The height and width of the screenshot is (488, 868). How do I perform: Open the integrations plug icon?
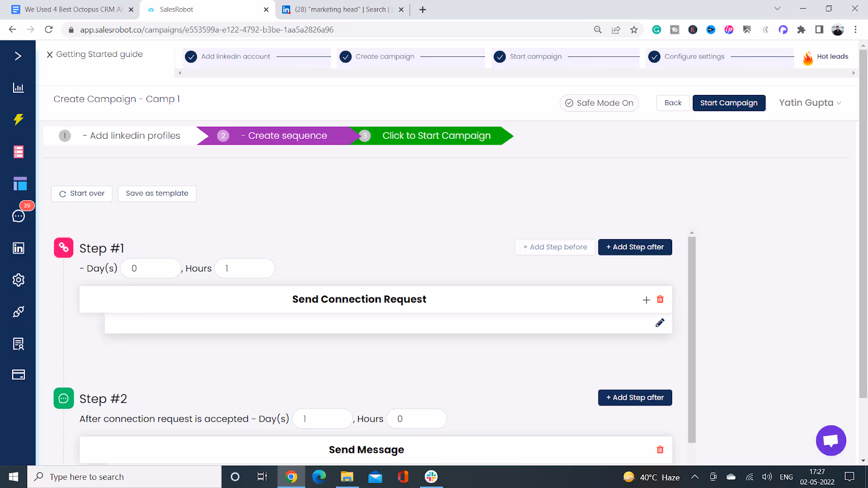(18, 312)
